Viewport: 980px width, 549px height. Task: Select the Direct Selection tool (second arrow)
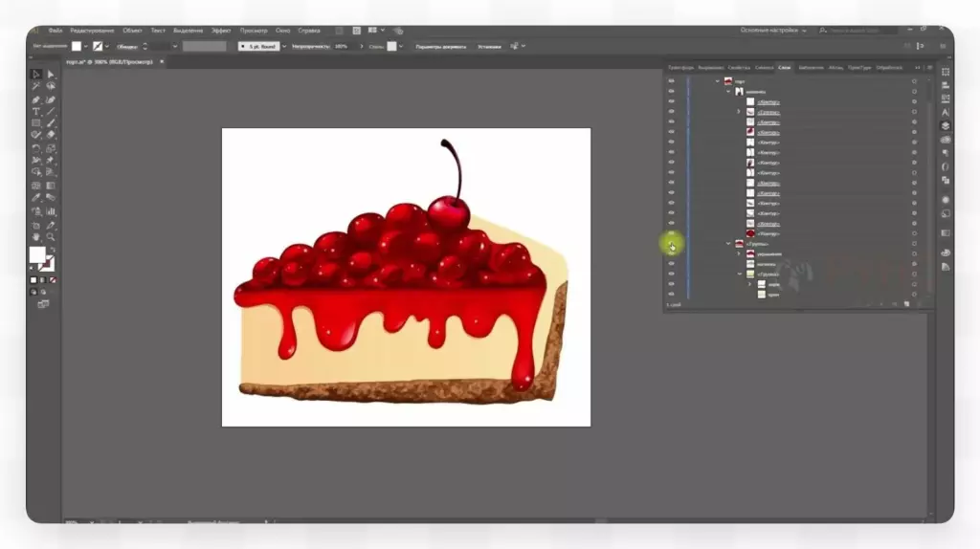point(51,75)
